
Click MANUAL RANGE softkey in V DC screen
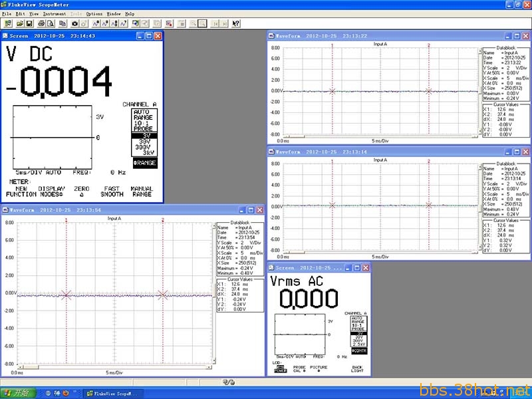pos(142,192)
